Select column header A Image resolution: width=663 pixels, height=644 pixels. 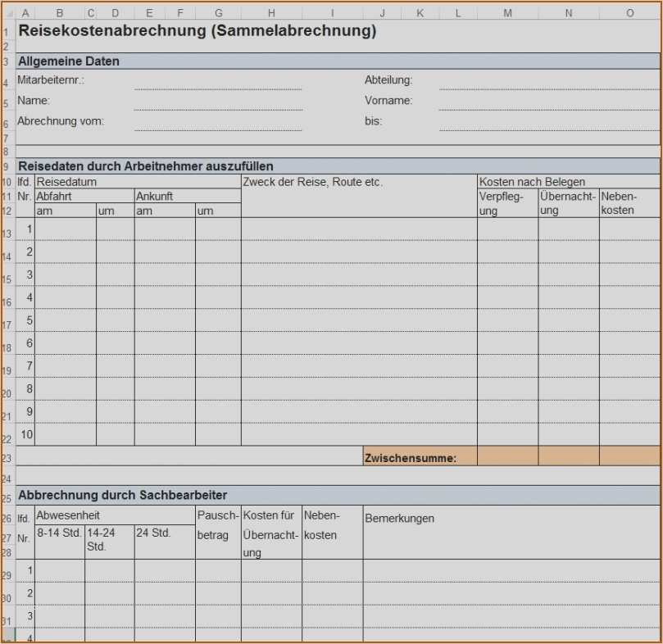pos(25,12)
